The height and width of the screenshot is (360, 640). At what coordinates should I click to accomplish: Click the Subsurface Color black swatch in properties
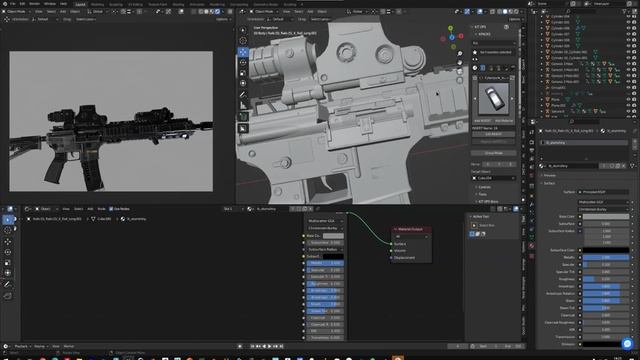tap(606, 250)
